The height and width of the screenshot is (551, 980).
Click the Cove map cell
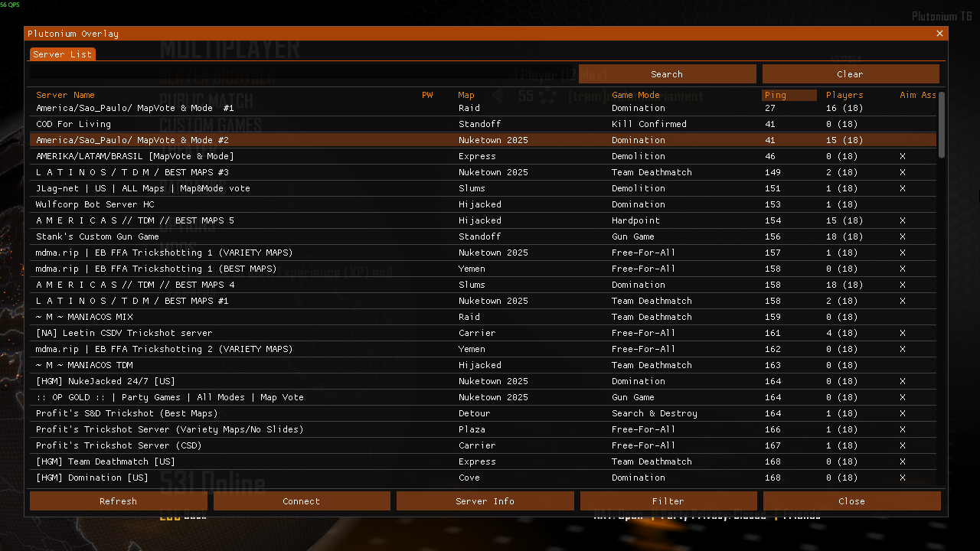pyautogui.click(x=469, y=478)
